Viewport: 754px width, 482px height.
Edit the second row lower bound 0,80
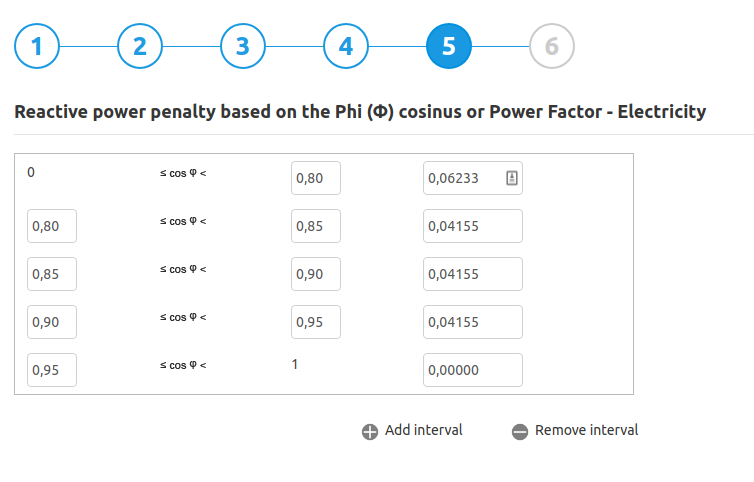[x=52, y=226]
